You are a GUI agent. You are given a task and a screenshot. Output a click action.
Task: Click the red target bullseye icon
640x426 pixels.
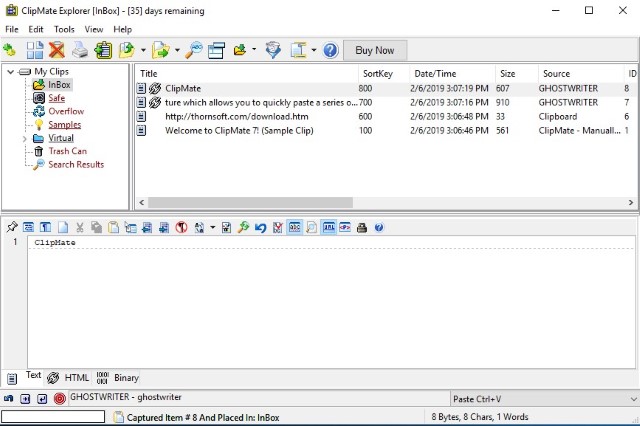(60, 399)
